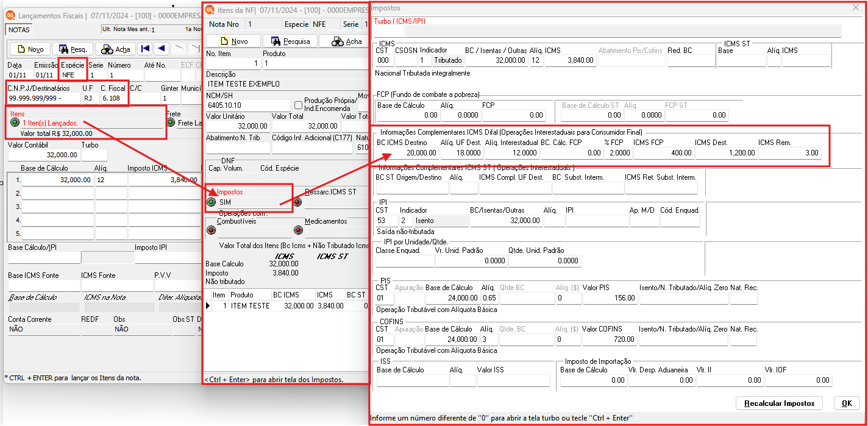The width and height of the screenshot is (868, 426).
Task: Click the Recalcular Impostos button
Action: 779,403
